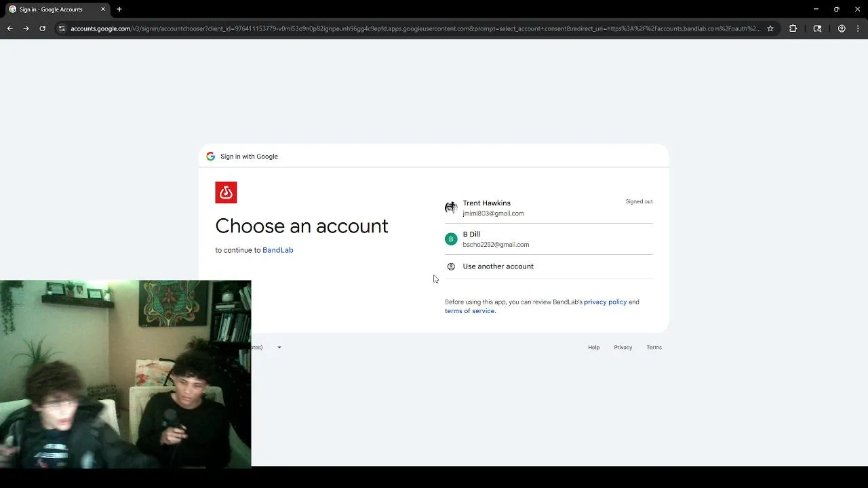Click the Choose an account heading
Image resolution: width=868 pixels, height=488 pixels.
302,226
